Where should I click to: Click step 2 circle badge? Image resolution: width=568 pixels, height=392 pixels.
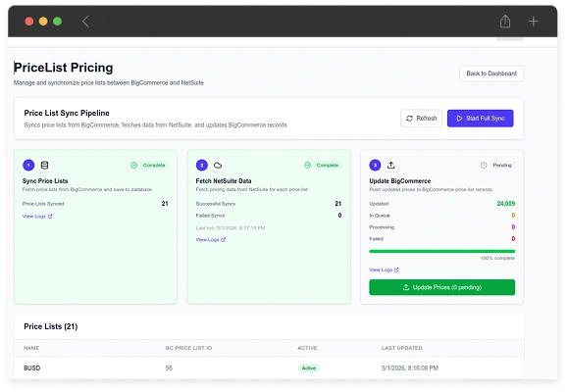(202, 165)
